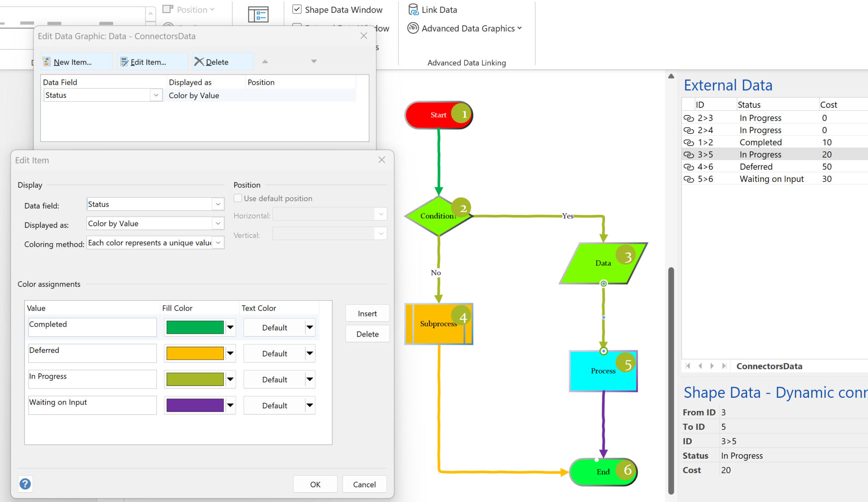Jump to the last record using navigation arrows
The image size is (868, 502).
tap(724, 365)
